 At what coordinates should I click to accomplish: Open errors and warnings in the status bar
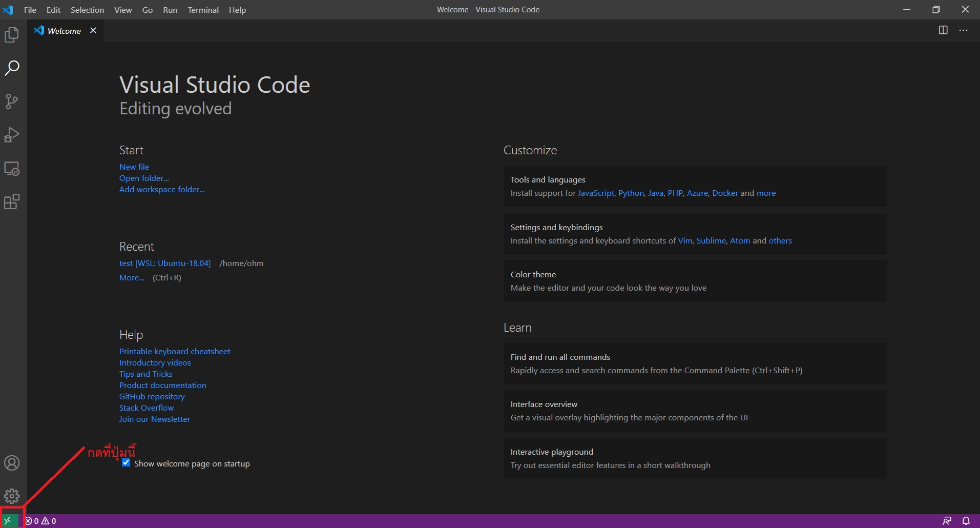[x=41, y=521]
